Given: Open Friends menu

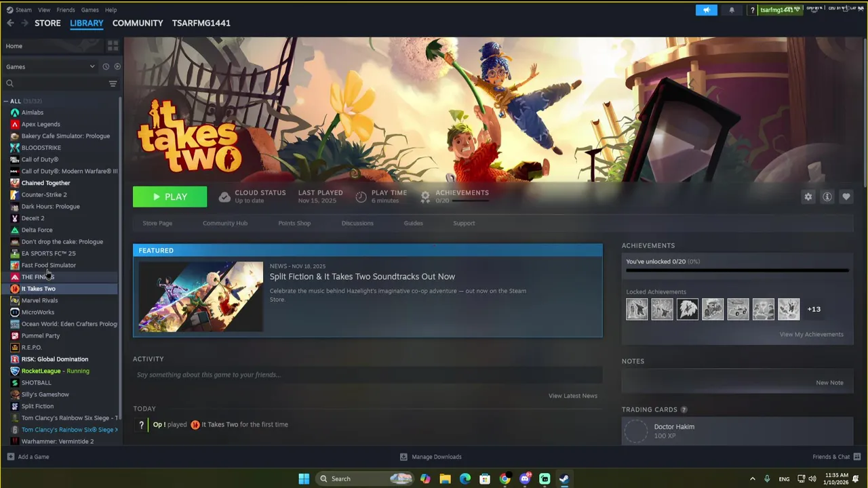Looking at the screenshot, I should (x=66, y=9).
